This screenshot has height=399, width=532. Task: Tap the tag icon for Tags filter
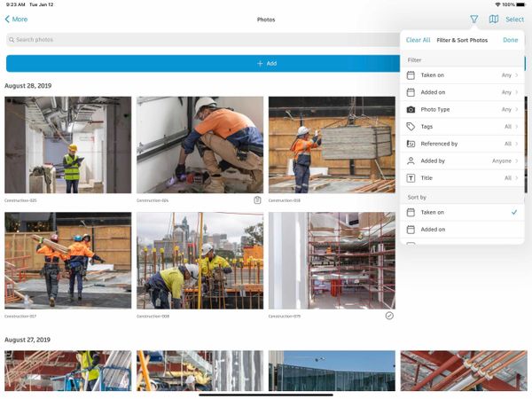coord(411,127)
